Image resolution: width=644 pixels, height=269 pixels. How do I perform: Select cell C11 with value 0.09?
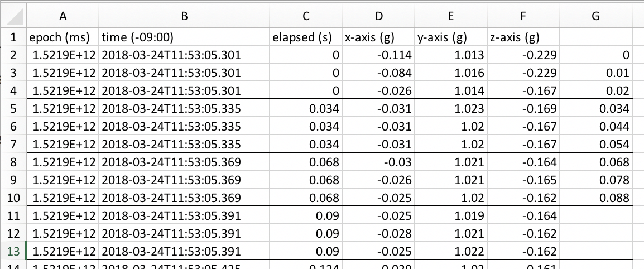(x=305, y=216)
